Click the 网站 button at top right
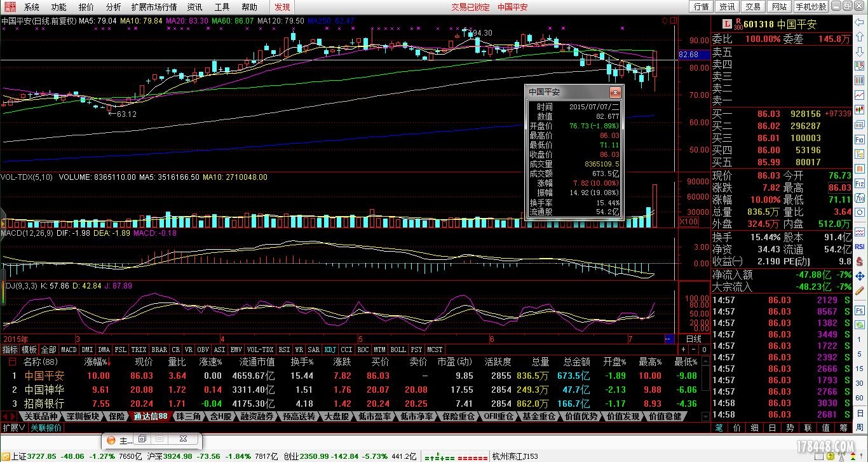868x462 pixels. click(x=779, y=6)
